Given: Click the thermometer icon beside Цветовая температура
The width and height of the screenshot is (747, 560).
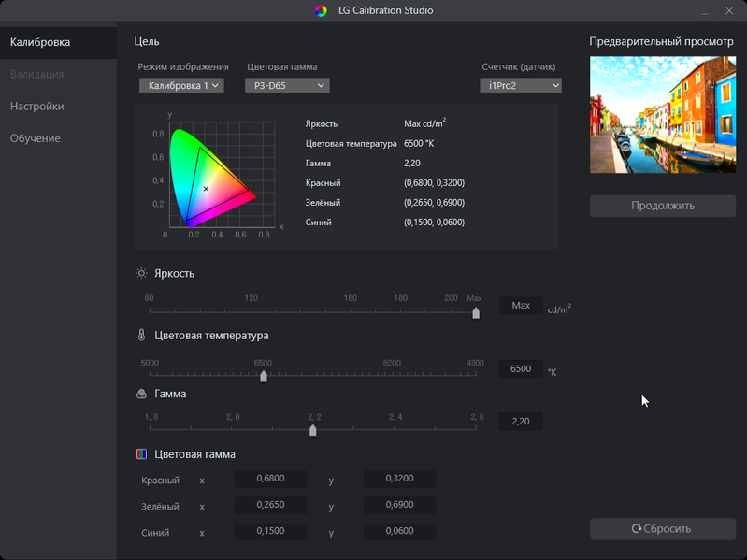Looking at the screenshot, I should [141, 335].
